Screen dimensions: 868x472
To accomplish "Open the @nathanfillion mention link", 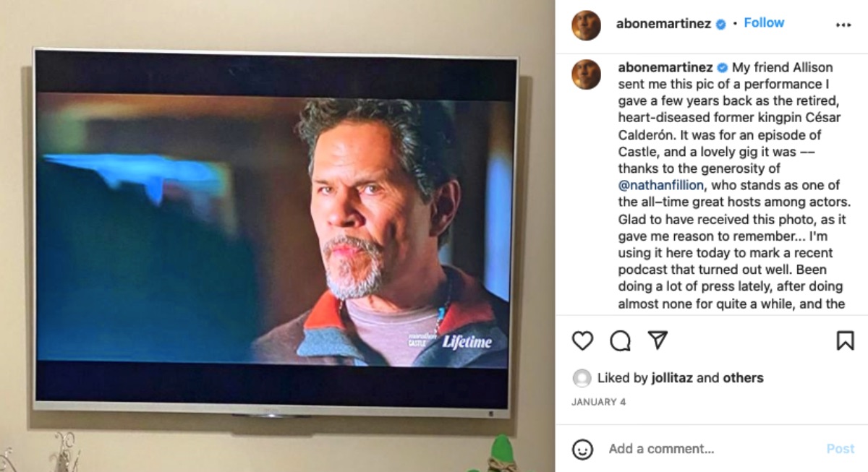I will pyautogui.click(x=662, y=185).
